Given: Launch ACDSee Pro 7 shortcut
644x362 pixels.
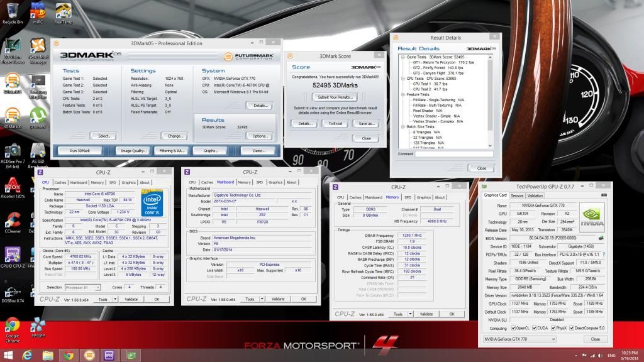Looking at the screenshot, I should point(13,156).
